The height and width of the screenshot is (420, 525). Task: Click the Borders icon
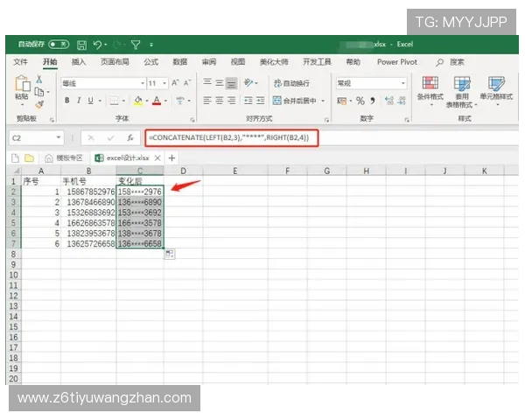(114, 101)
